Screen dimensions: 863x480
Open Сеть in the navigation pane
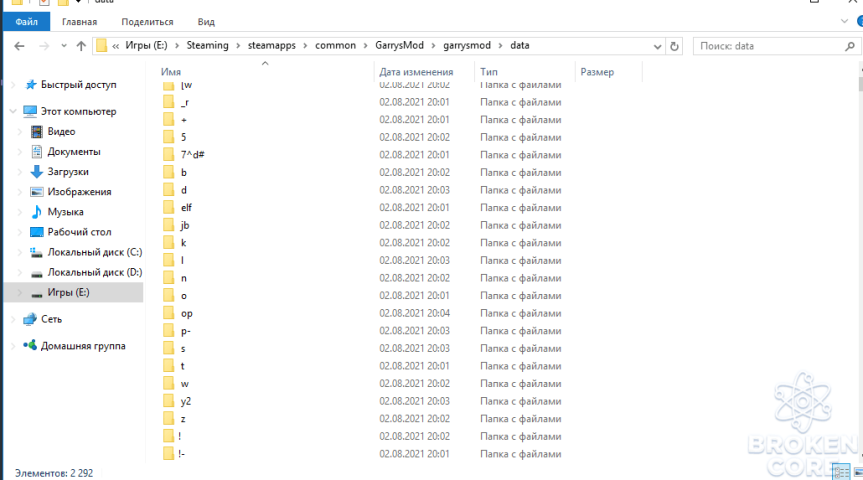tap(51, 319)
